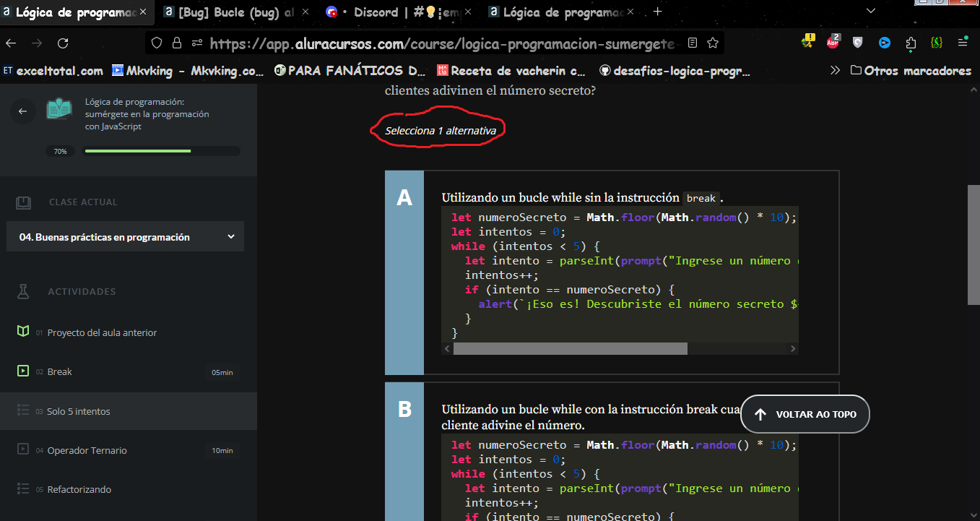Open the desafios-logica-progr bookmark
The height and width of the screenshot is (521, 980).
675,71
